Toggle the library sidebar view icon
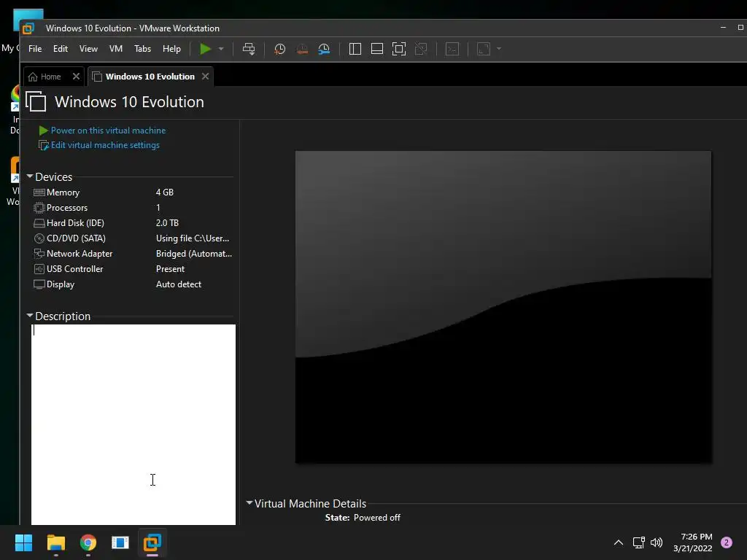Screen dimensions: 747x560 [355, 49]
